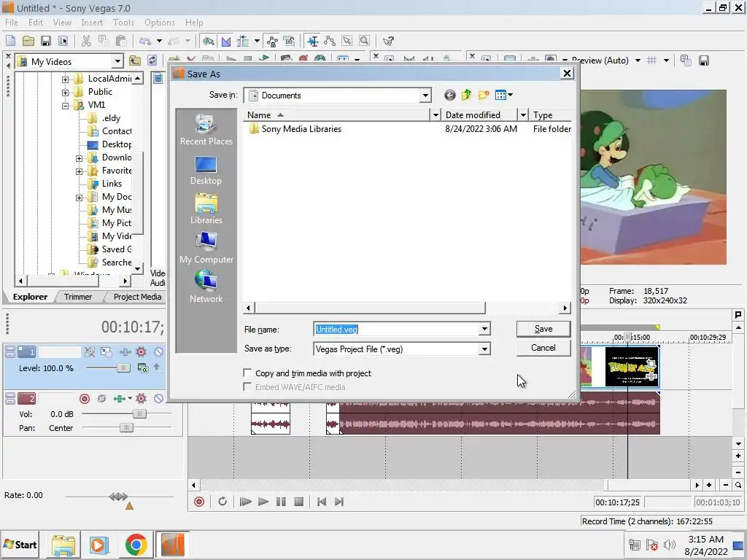Sort file list by Date modified column
747x560 pixels.
coord(480,114)
